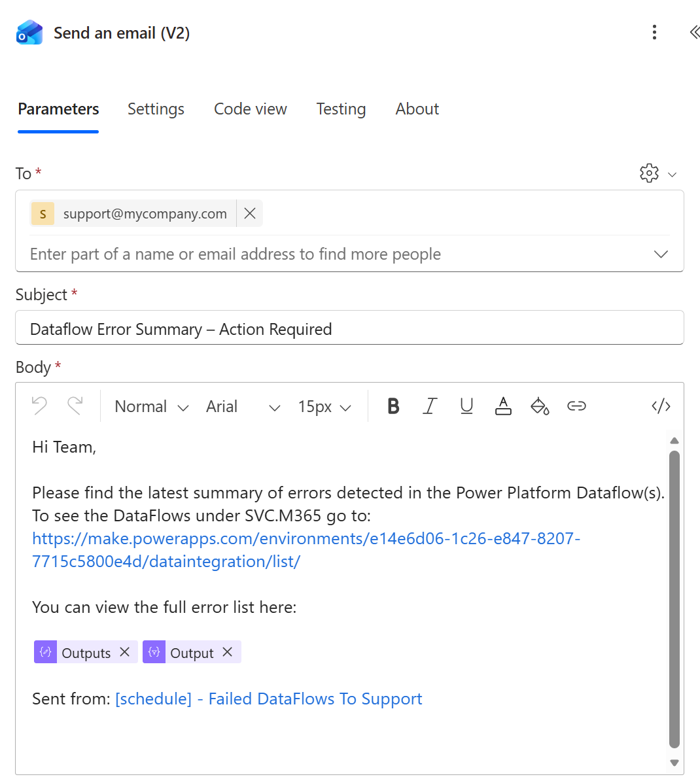Viewport: 700px width, 779px height.
Task: Open the font color picker
Action: (x=503, y=406)
